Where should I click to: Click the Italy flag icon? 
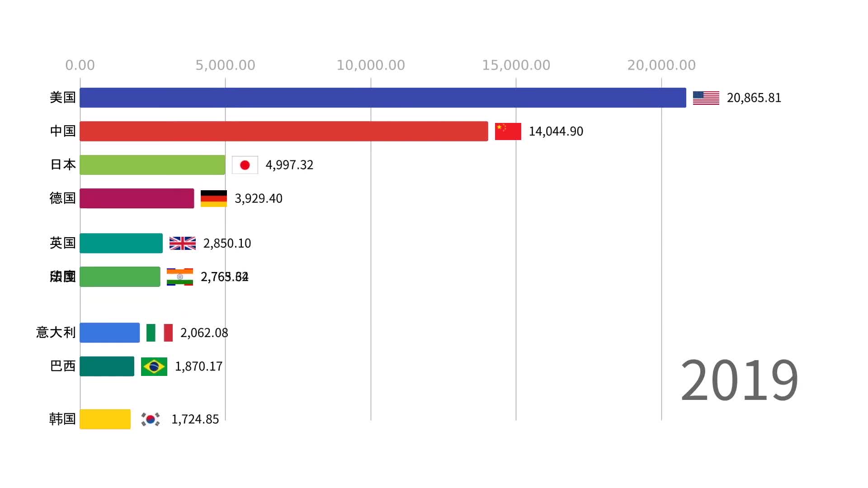pos(160,333)
